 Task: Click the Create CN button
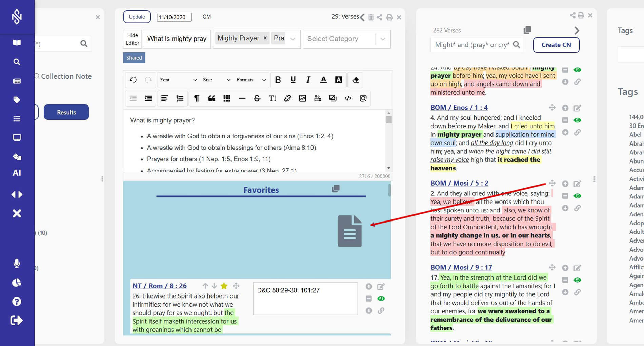pos(556,45)
